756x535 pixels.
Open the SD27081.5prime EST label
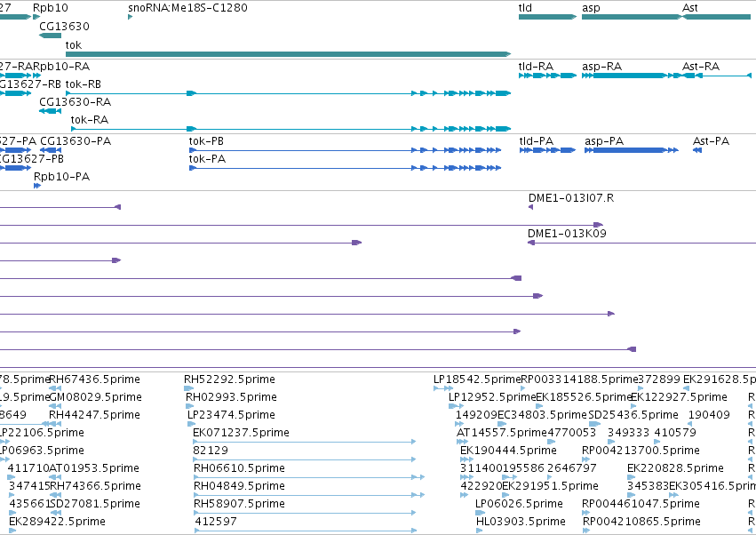[x=95, y=504]
